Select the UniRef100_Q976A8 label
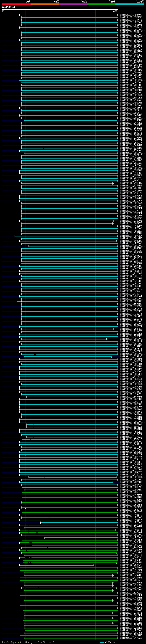146x644 pixels. [131, 567]
